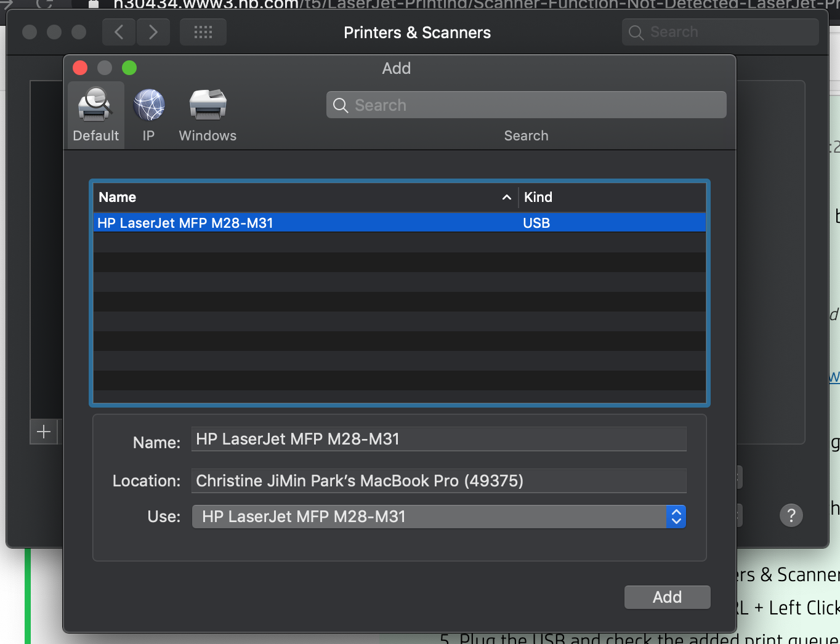Switch to the IP printer tab
Image resolution: width=840 pixels, height=644 pixels.
(149, 115)
